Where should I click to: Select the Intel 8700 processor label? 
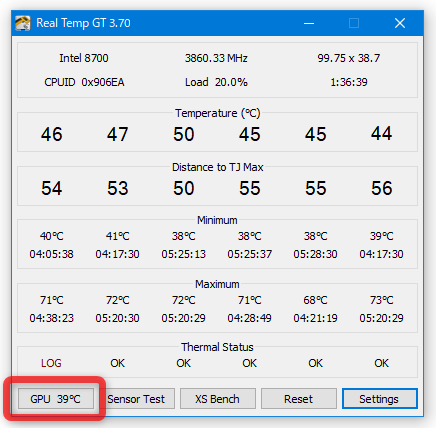click(x=84, y=58)
